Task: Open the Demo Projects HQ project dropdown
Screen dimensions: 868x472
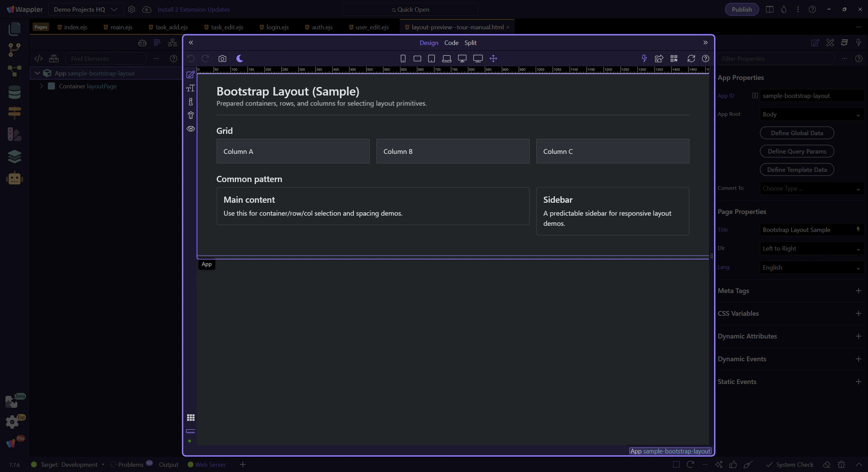Action: (x=85, y=10)
